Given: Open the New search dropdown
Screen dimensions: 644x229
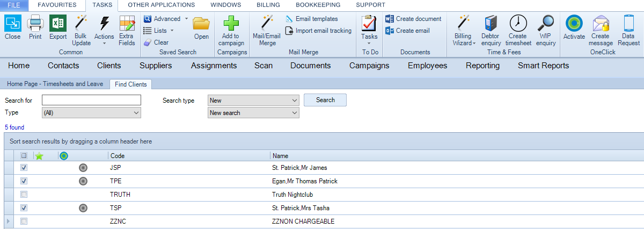Looking at the screenshot, I should tap(253, 113).
